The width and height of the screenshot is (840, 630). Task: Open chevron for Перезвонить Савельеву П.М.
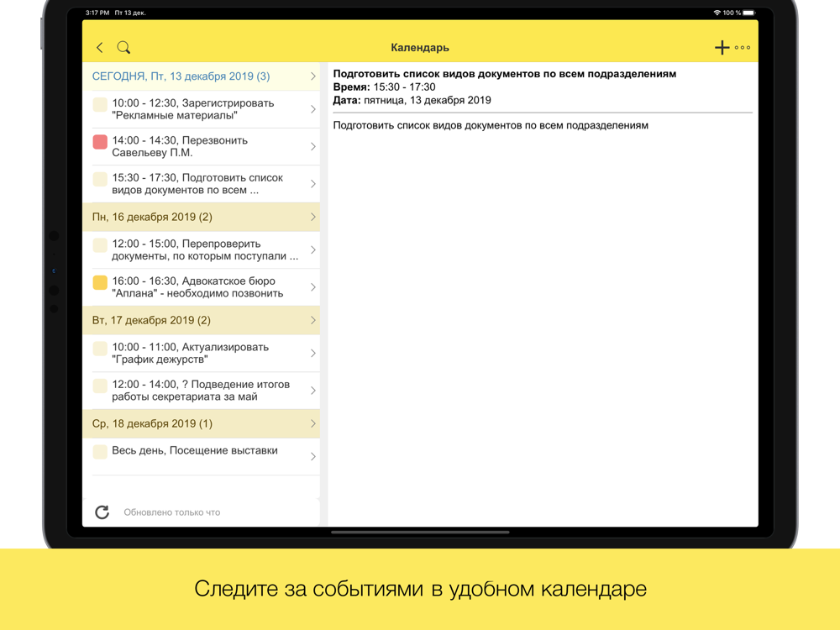pos(312,146)
